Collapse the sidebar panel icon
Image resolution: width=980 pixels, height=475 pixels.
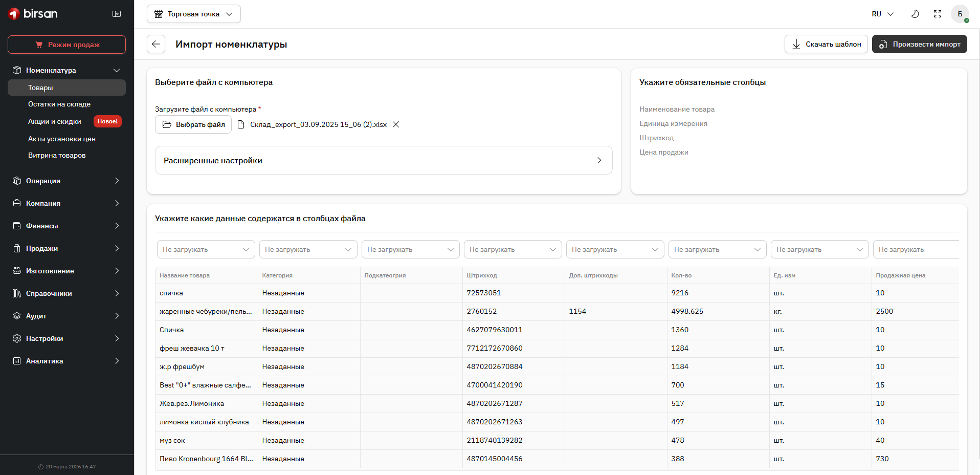(x=117, y=14)
